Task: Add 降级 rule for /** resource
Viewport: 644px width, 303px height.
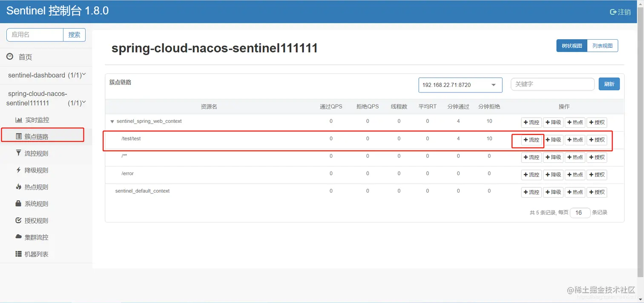Action: point(553,157)
